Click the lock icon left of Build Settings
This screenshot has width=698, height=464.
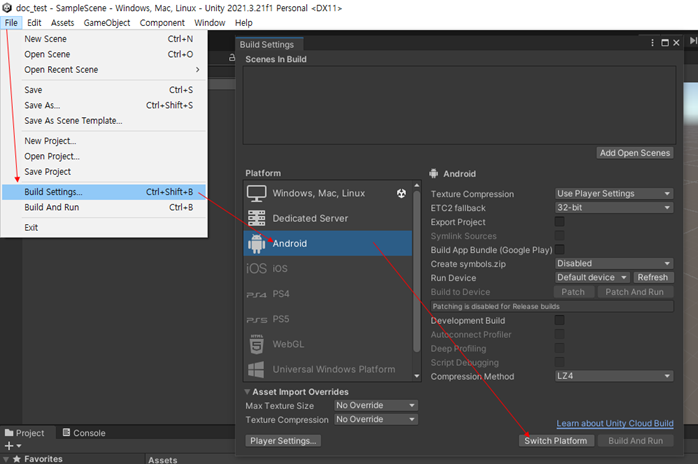tap(231, 57)
